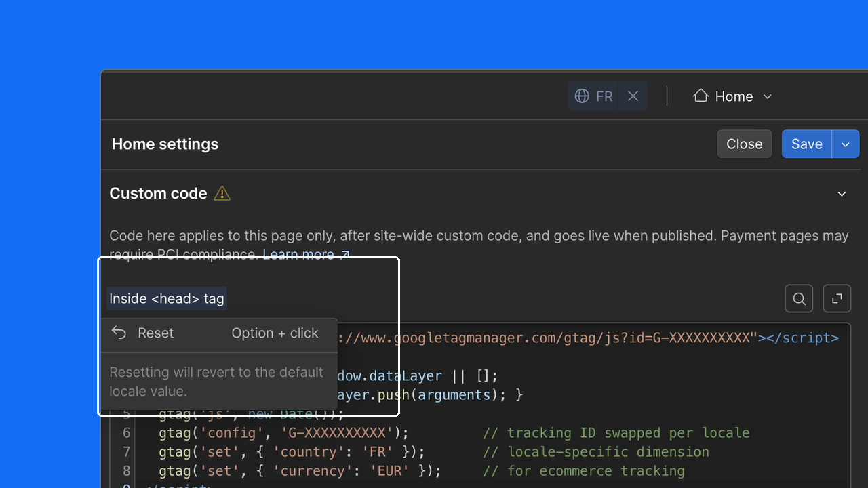Click the Custom code section title
868x488 pixels.
coord(158,194)
